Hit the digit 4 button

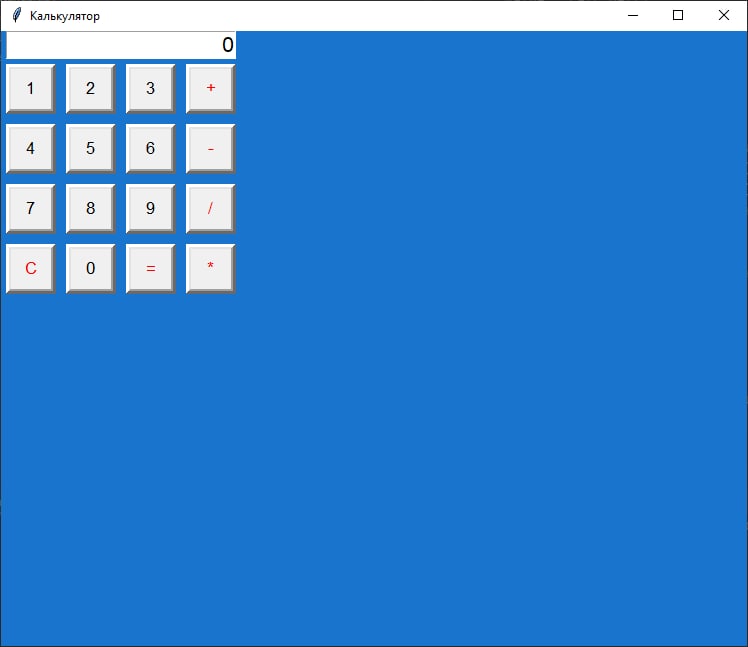point(31,149)
